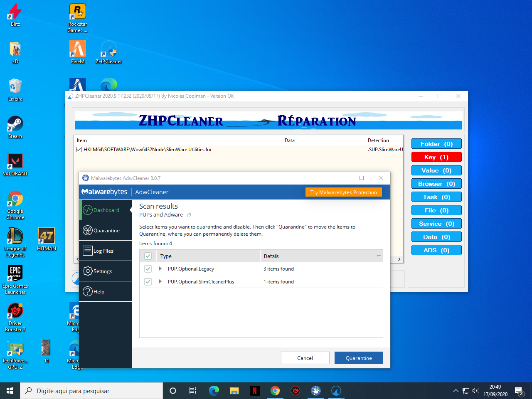The height and width of the screenshot is (399, 532).
Task: Click the red Key (1) button
Action: [436, 157]
